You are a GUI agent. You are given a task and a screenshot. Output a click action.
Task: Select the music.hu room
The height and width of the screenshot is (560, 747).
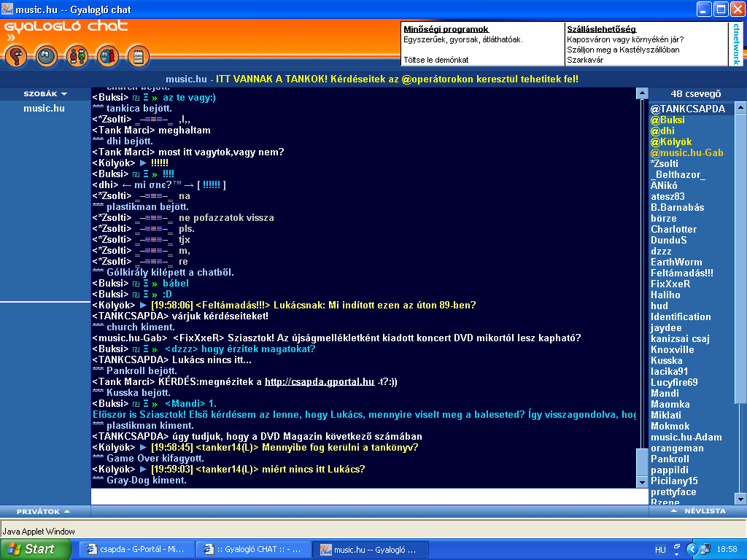pyautogui.click(x=44, y=108)
